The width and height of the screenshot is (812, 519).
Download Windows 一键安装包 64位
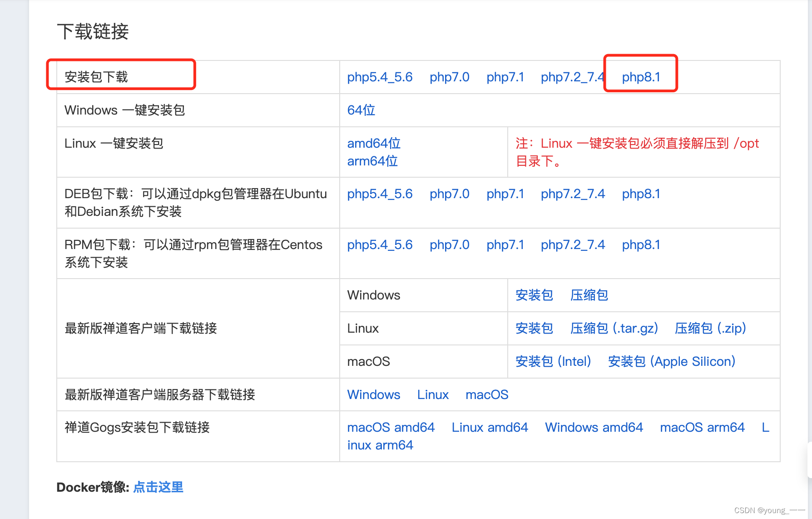(x=361, y=110)
